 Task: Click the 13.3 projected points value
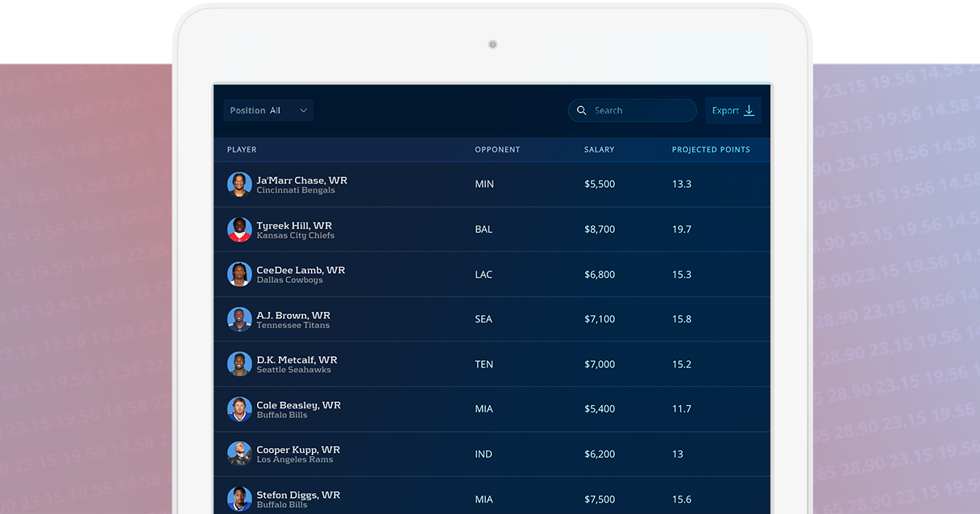tap(682, 184)
